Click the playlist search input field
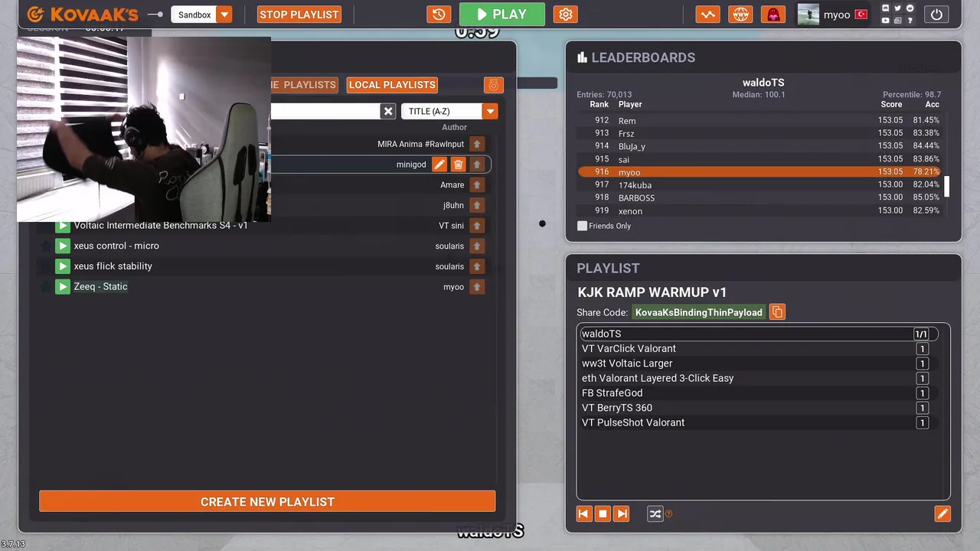 point(325,112)
